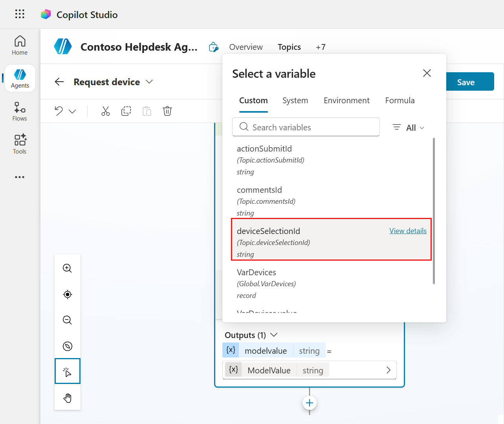
Task: Activate the pan hand tool
Action: [x=68, y=398]
